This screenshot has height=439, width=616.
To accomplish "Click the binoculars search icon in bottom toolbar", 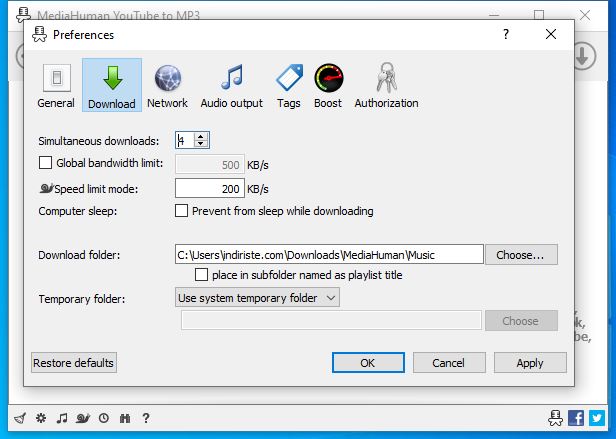I will [125, 418].
